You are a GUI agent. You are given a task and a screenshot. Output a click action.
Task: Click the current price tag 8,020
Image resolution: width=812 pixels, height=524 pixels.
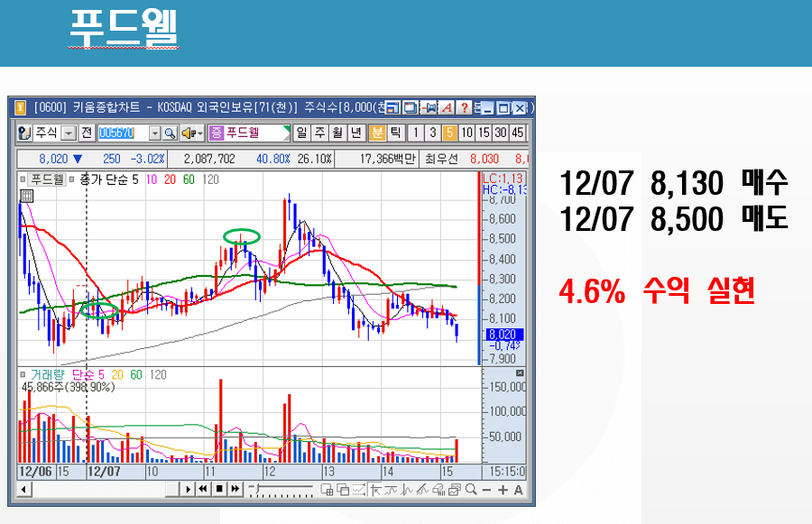coord(505,335)
